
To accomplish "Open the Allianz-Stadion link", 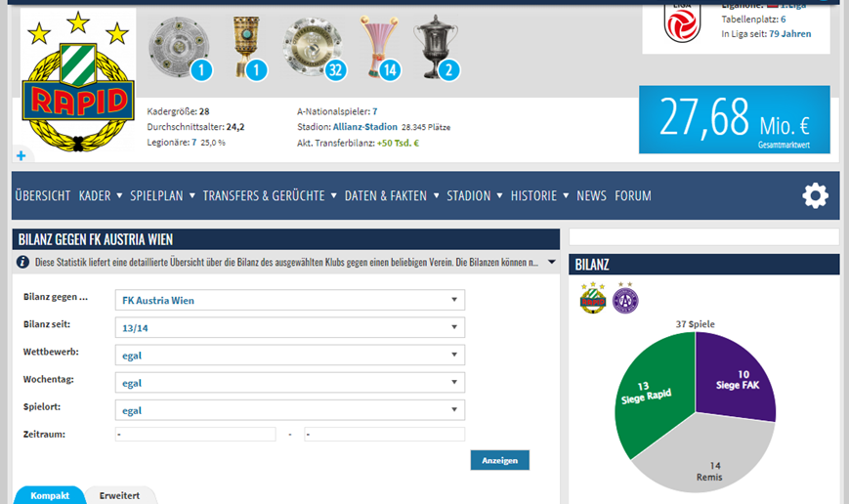I will pyautogui.click(x=365, y=127).
